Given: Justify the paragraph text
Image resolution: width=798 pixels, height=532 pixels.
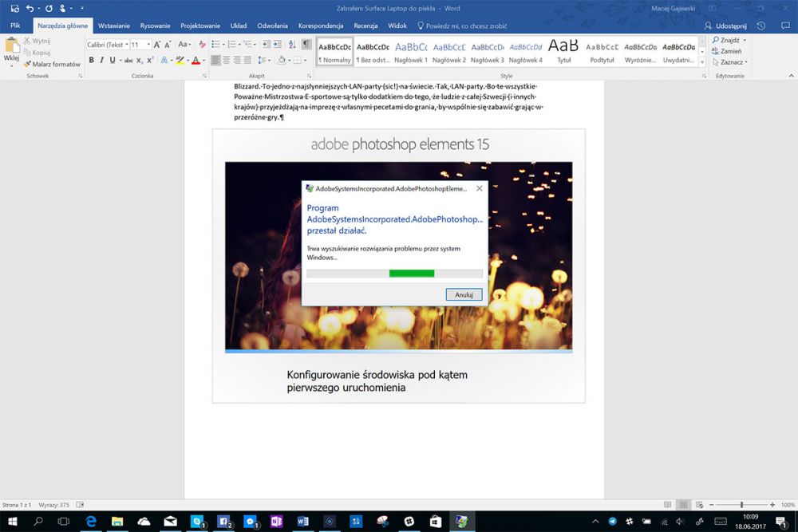Looking at the screenshot, I should (248, 60).
